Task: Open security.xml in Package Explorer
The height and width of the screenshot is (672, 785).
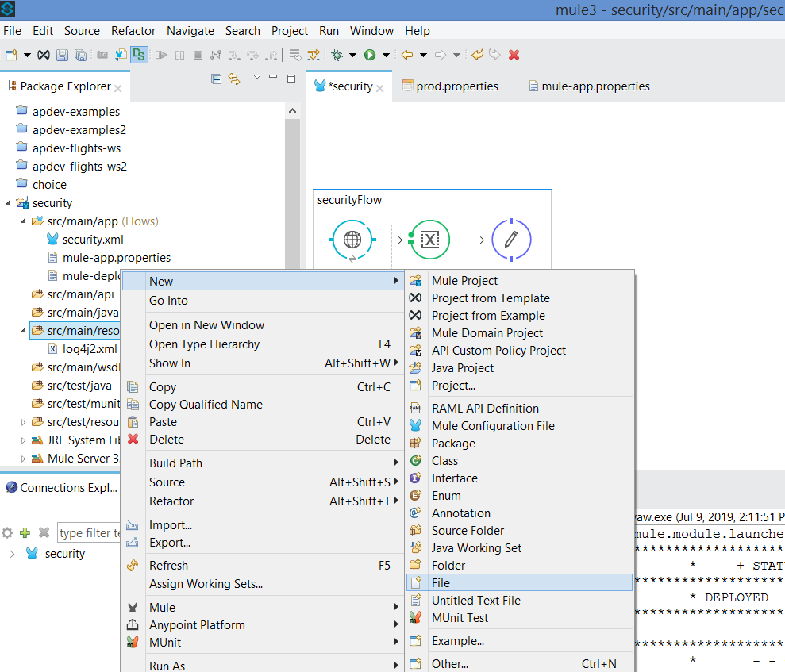Action: pos(92,239)
